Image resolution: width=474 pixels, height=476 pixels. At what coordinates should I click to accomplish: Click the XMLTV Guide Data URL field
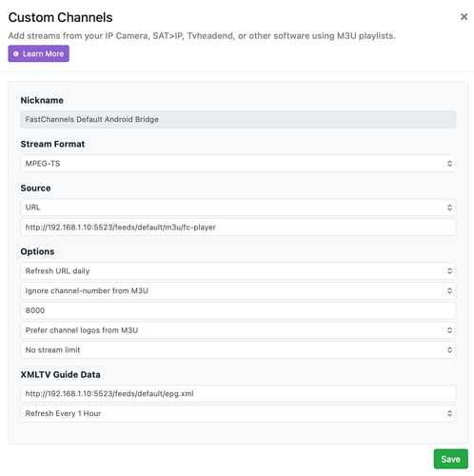[x=238, y=394]
